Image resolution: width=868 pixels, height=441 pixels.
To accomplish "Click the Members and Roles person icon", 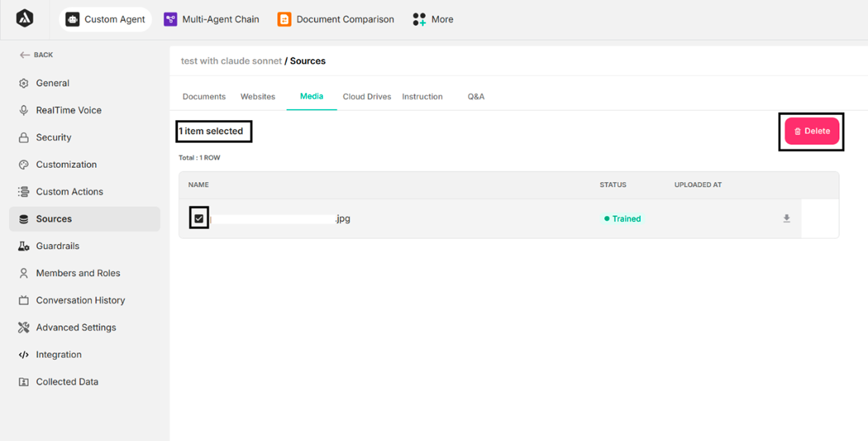I will [24, 273].
